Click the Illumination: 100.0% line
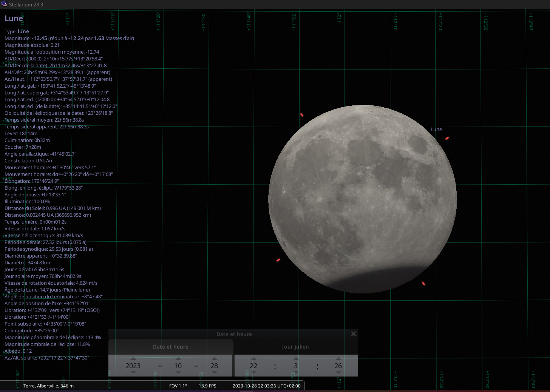This screenshot has width=550, height=392. click(x=27, y=201)
